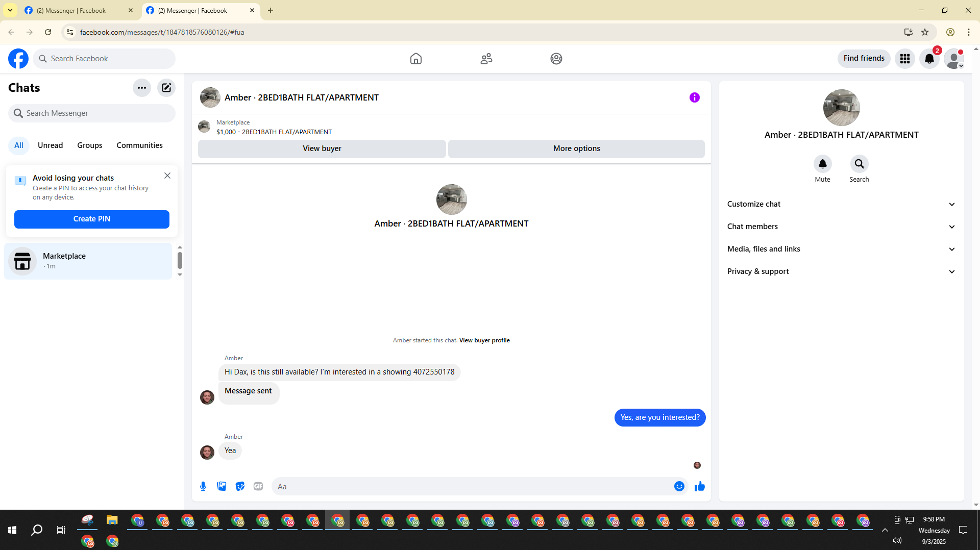
Task: Open the tab search dropdown arrow
Action: click(10, 10)
